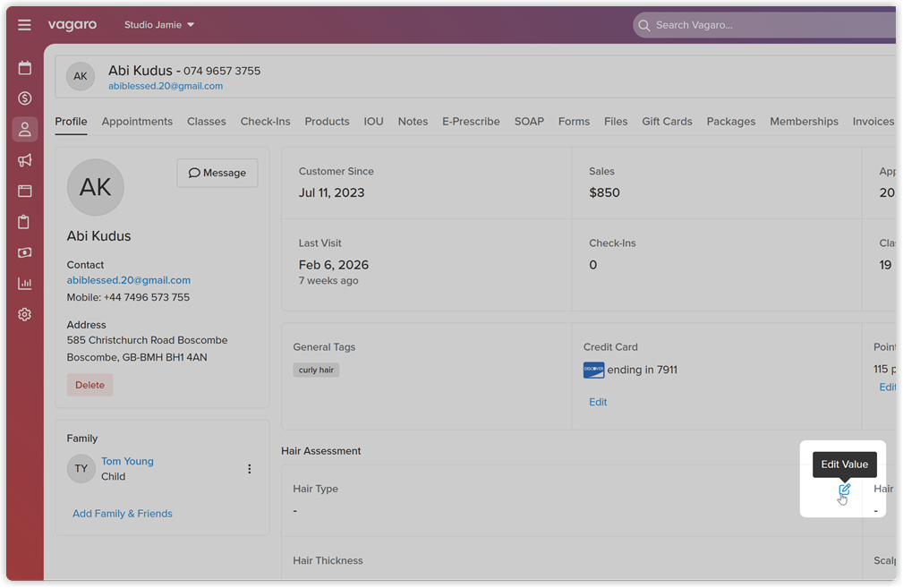This screenshot has width=903, height=588.
Task: Open the hamburger main menu
Action: tap(24, 25)
